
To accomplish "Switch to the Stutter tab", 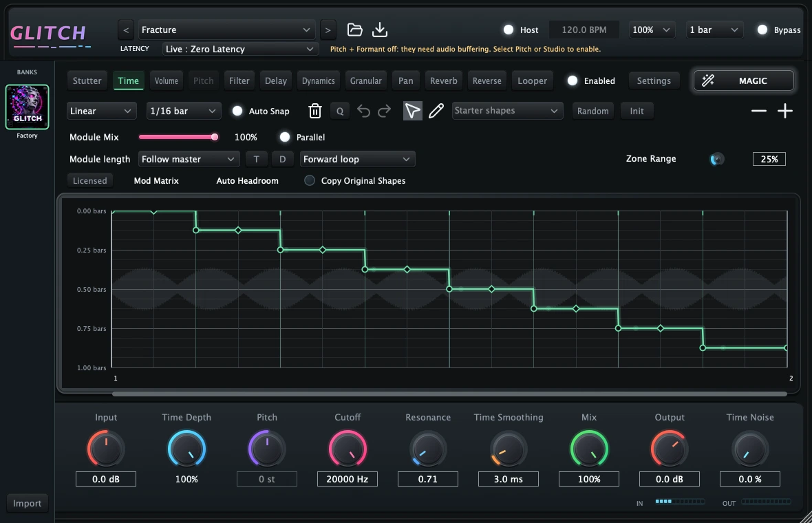I will [x=87, y=81].
